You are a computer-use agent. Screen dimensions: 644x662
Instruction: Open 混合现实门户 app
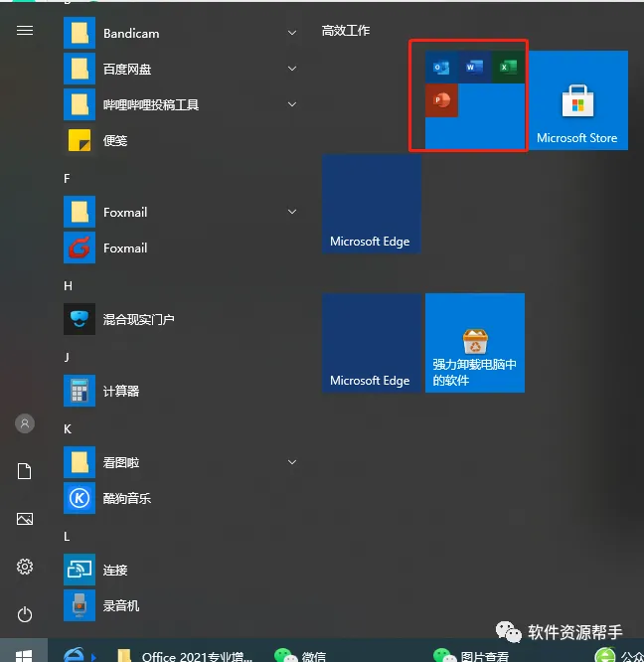[x=184, y=319]
